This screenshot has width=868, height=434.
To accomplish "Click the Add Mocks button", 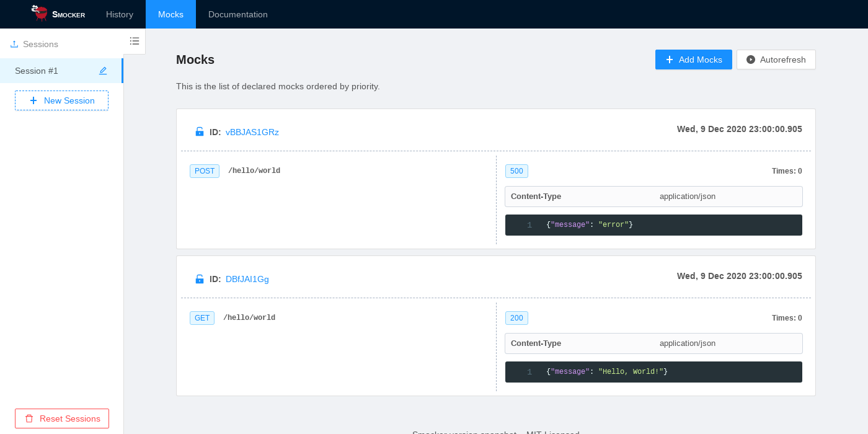I will (x=693, y=60).
